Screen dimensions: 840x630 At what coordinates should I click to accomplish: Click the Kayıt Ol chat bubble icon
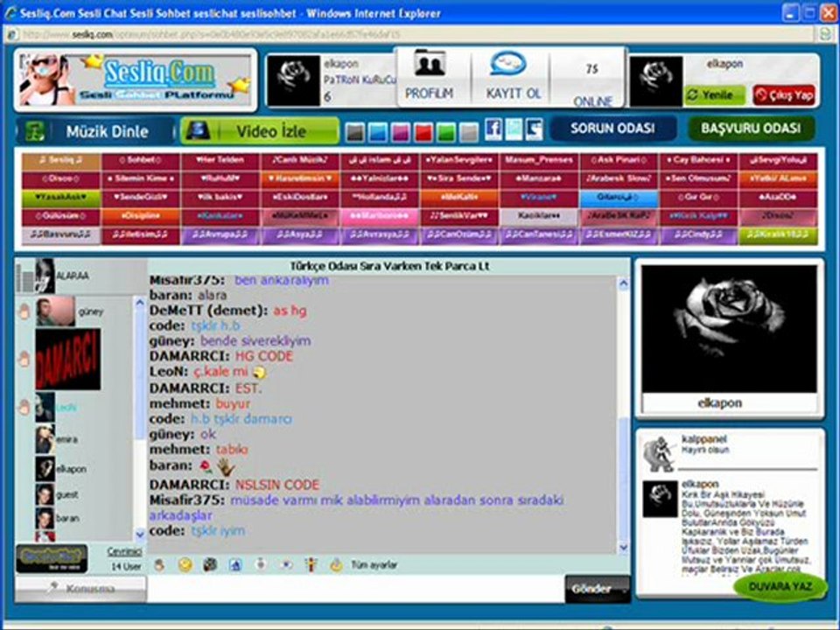[x=508, y=64]
